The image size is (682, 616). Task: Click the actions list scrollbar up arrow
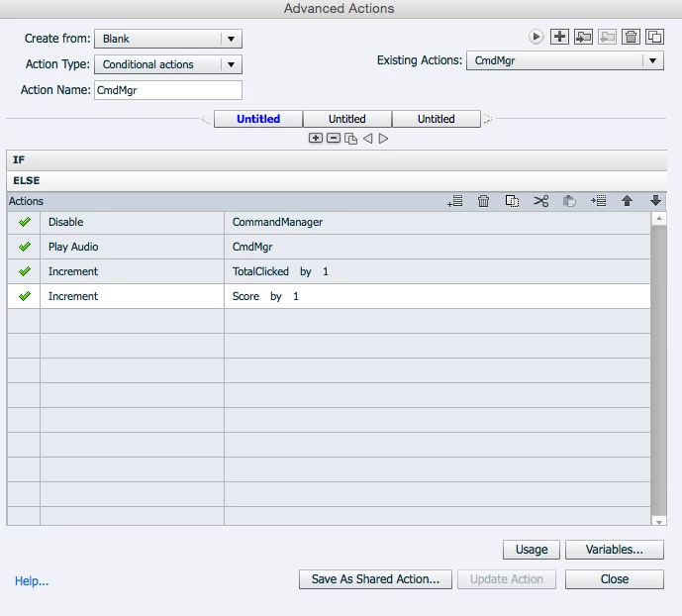pos(659,219)
